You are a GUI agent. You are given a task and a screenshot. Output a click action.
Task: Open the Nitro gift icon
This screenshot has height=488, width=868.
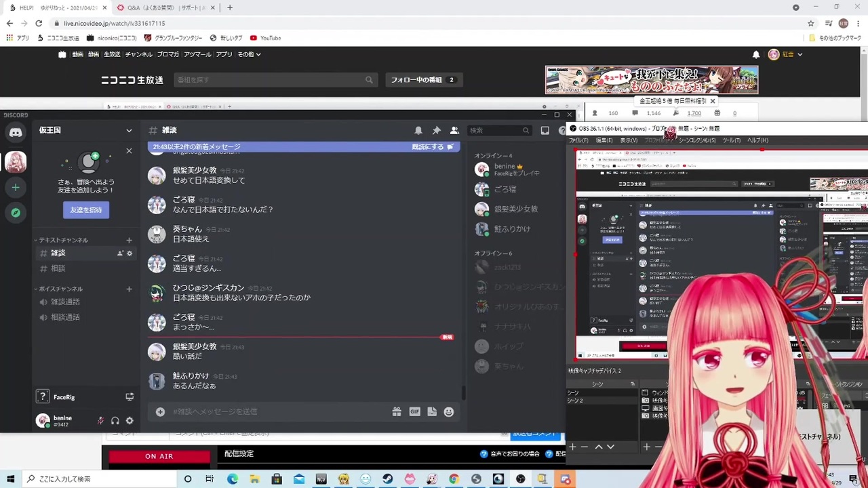397,411
